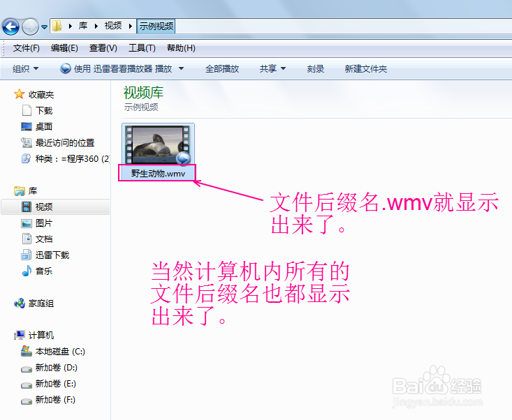Viewport: 512px width, 420px height.
Task: Click the 音乐 music note icon
Action: pyautogui.click(x=27, y=271)
